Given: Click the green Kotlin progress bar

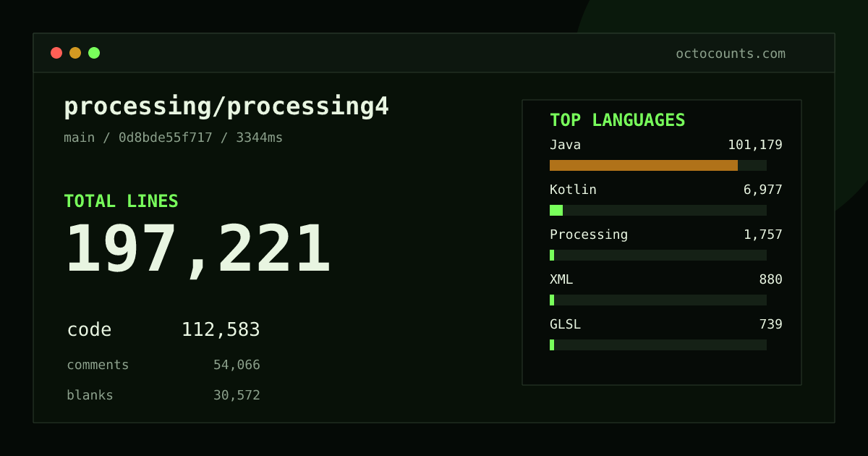Looking at the screenshot, I should point(556,210).
